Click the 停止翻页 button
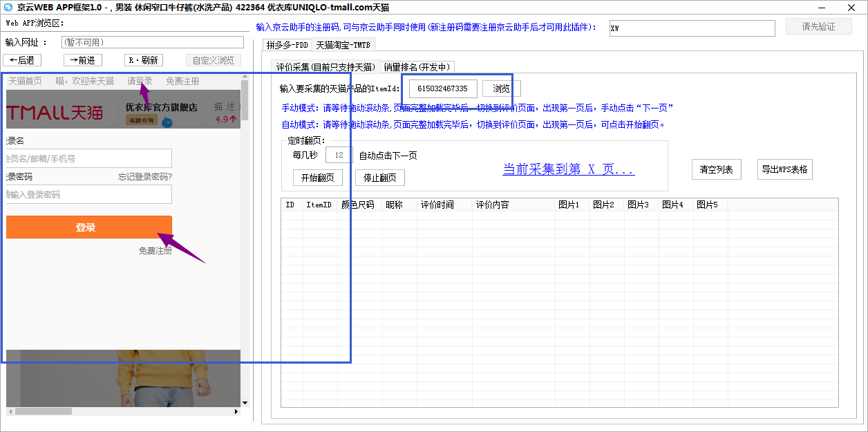The image size is (868, 432). [380, 178]
